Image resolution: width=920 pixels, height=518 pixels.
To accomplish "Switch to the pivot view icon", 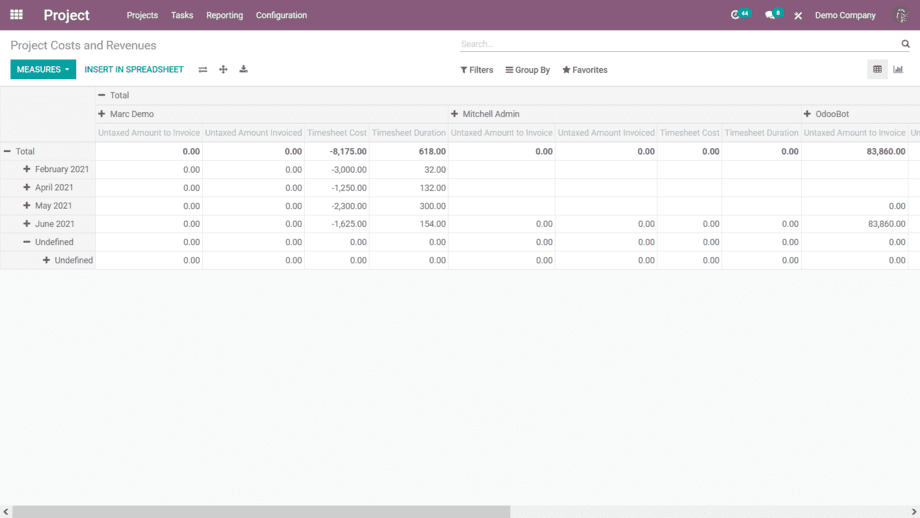I will pyautogui.click(x=877, y=70).
